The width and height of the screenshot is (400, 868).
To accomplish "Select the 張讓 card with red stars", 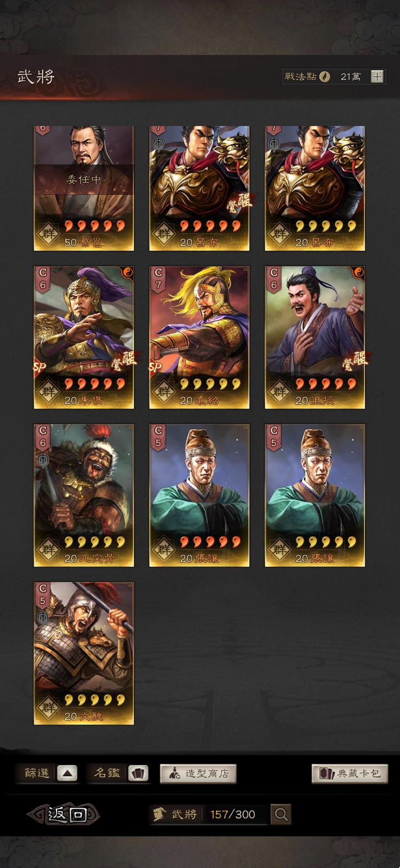I will [x=199, y=495].
